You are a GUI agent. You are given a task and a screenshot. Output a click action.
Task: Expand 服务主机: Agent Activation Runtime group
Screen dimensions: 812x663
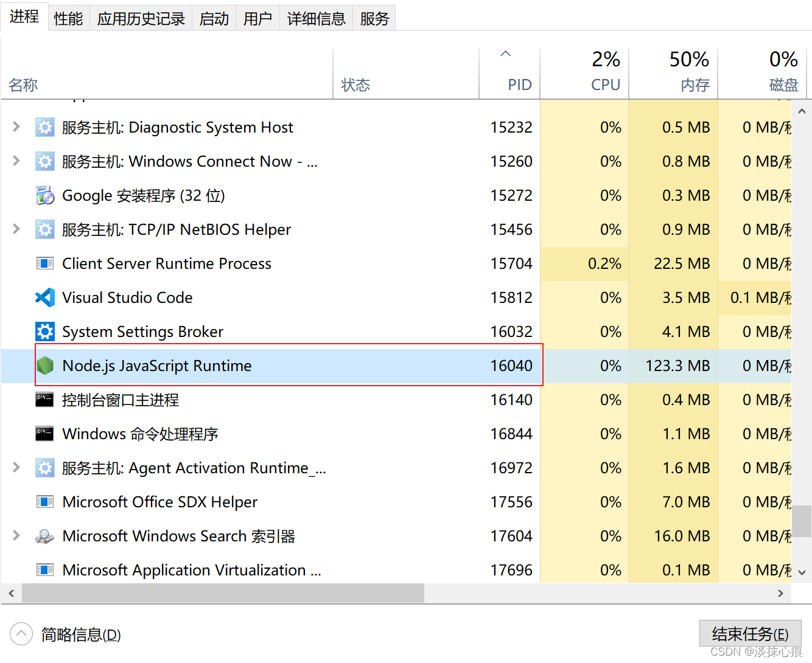tap(16, 467)
